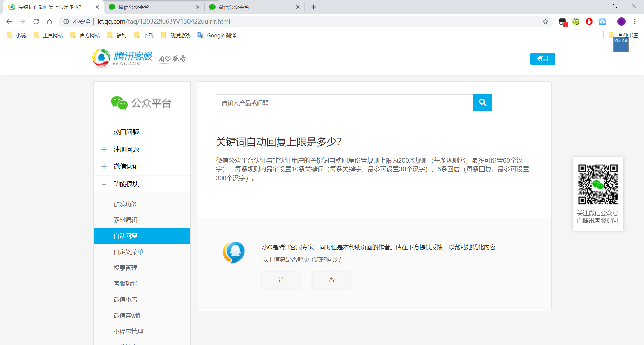Answer 是 to the feedback question
Viewport: 644px width, 345px height.
pos(281,280)
